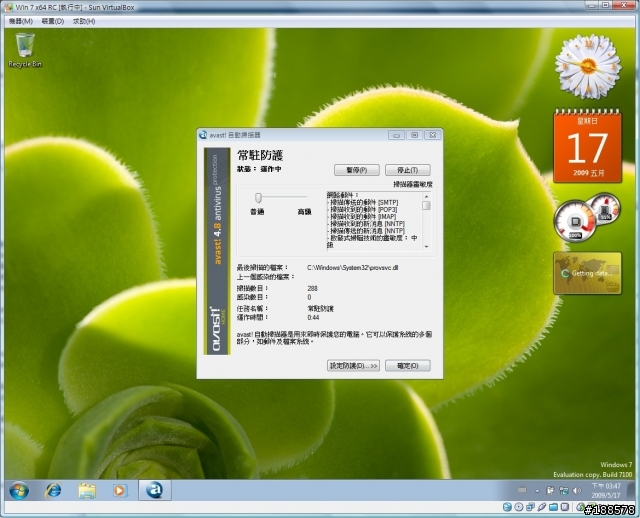The image size is (640, 518).
Task: Close the avast! scanner window
Action: click(433, 135)
